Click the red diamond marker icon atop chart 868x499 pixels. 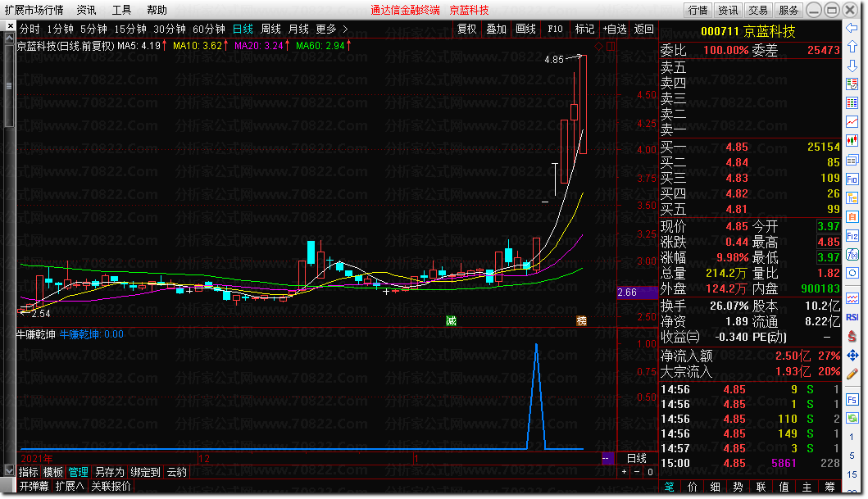pyautogui.click(x=598, y=47)
